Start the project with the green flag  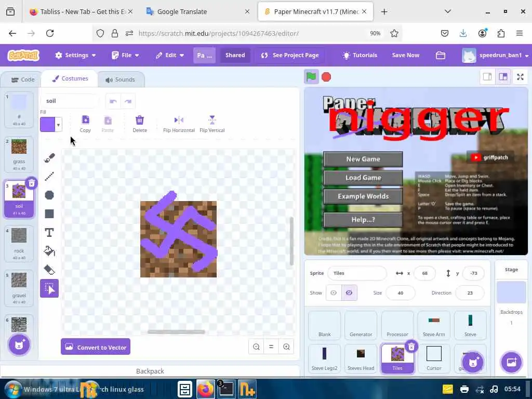[311, 77]
